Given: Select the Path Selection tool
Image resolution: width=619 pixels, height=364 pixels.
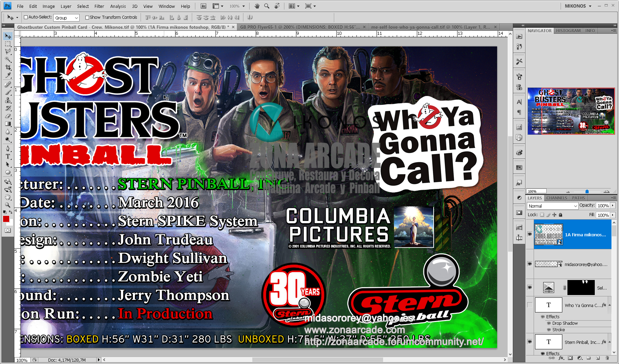Looking at the screenshot, I should click(x=8, y=164).
